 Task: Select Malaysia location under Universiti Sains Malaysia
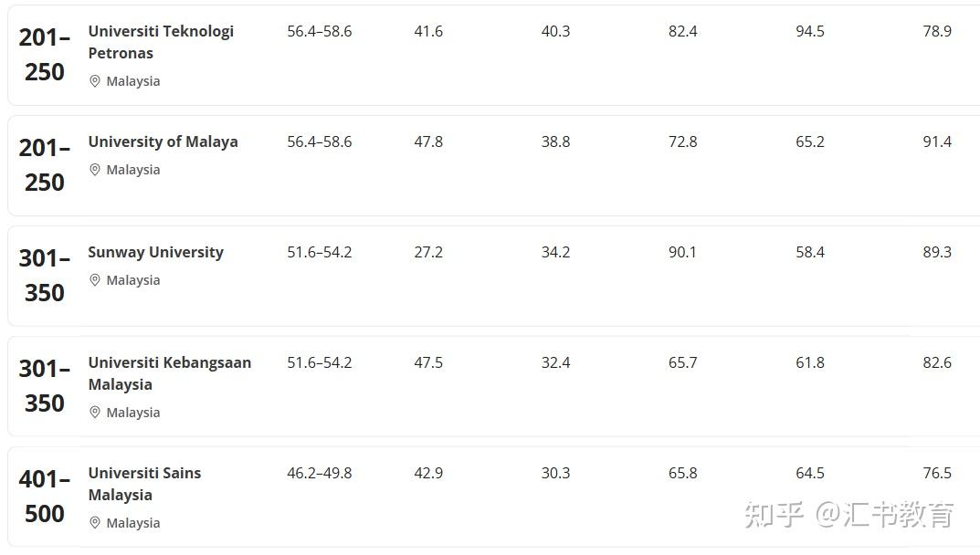tap(132, 523)
